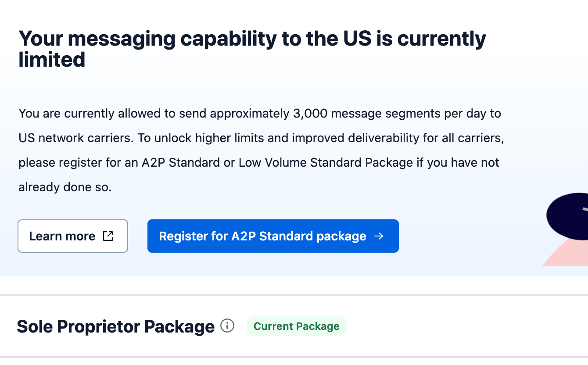Click the green Current Package badge

coord(297,326)
